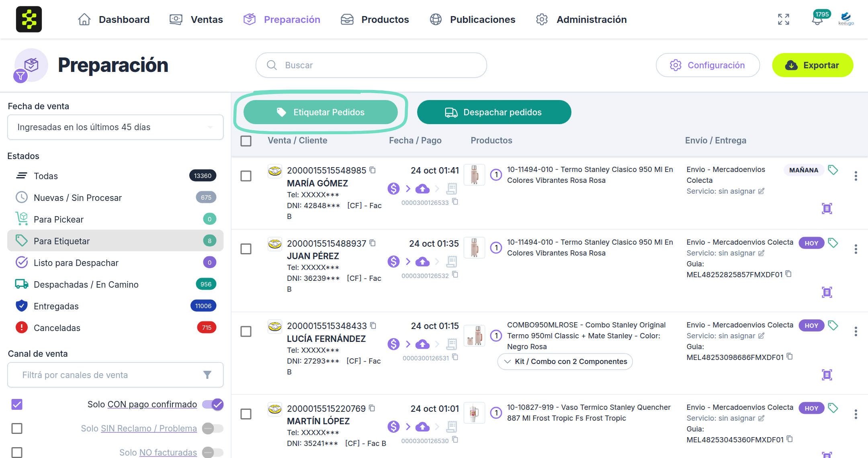Viewport: 868px width, 458px height.
Task: Open three-dot menu for Martín López order
Action: tap(856, 414)
